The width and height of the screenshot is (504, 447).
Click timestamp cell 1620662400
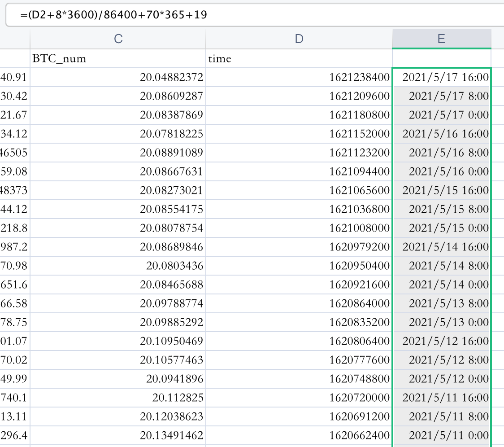[299, 435]
